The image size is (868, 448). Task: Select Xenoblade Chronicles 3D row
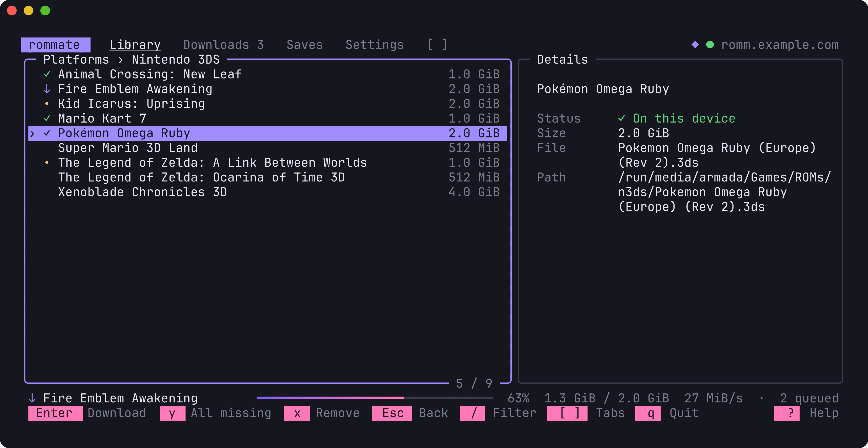point(268,192)
